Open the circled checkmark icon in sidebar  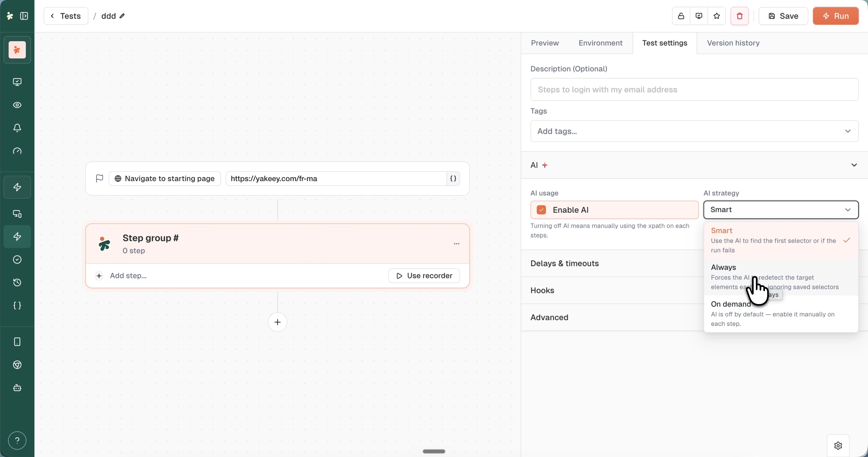tap(17, 259)
